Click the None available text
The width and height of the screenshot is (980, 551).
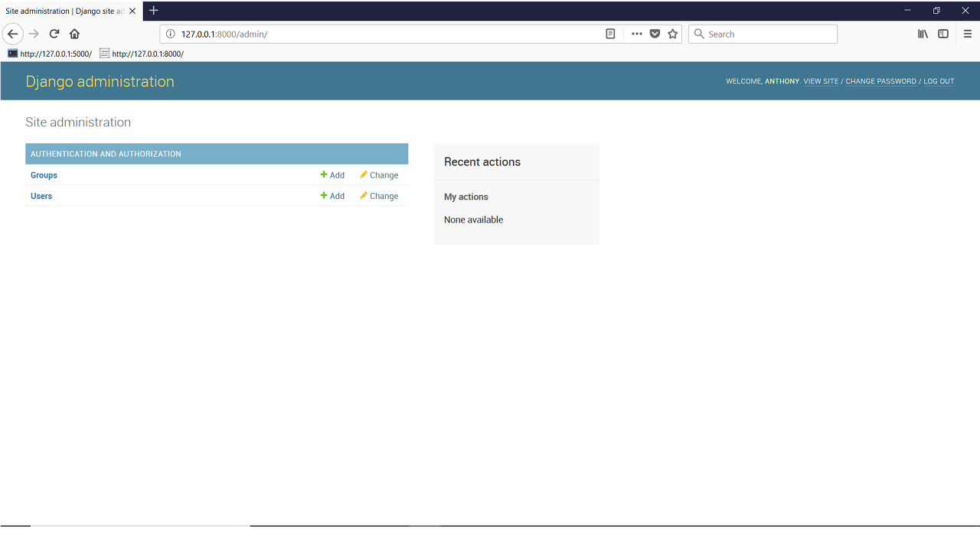click(x=474, y=220)
